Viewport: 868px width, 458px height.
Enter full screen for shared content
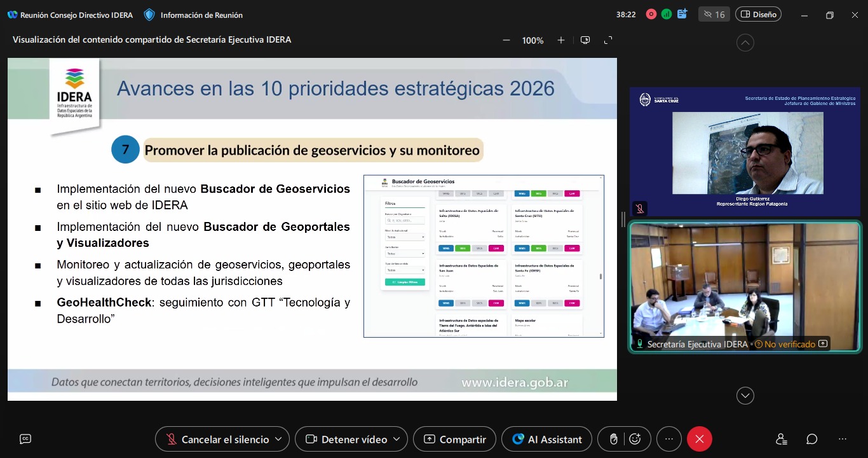(608, 40)
